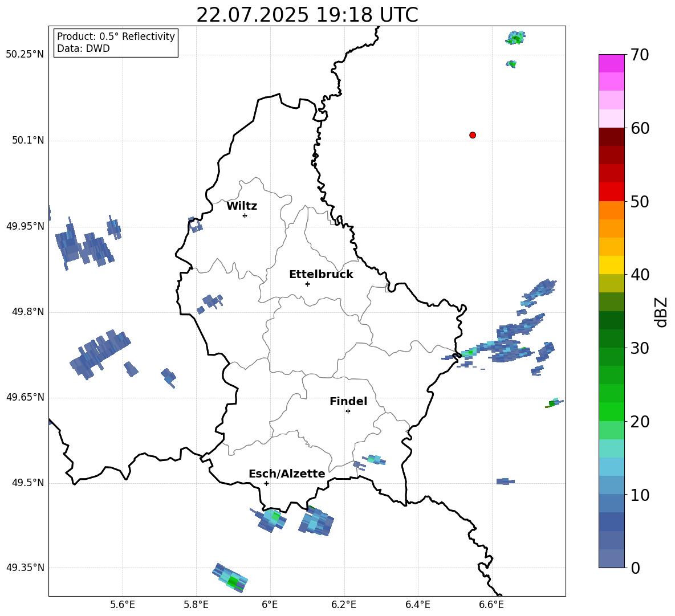Click the 6°E longitude label
675x616 pixels.
click(270, 605)
